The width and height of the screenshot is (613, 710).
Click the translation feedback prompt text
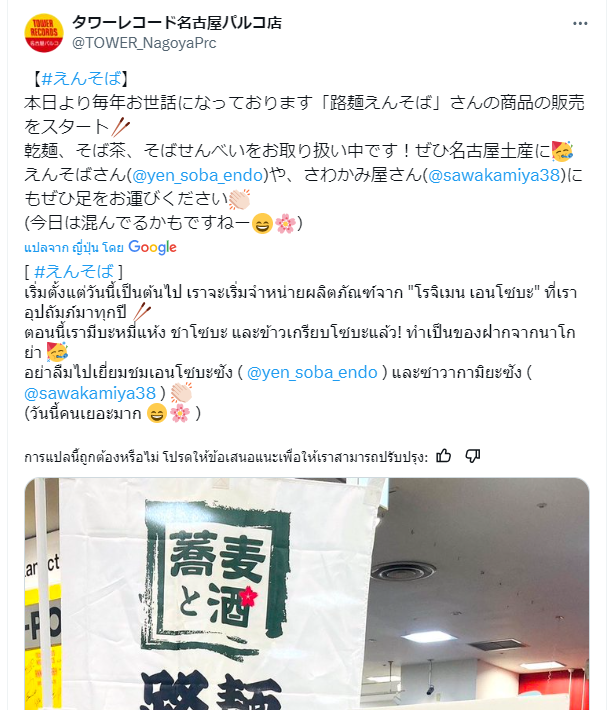tap(226, 457)
